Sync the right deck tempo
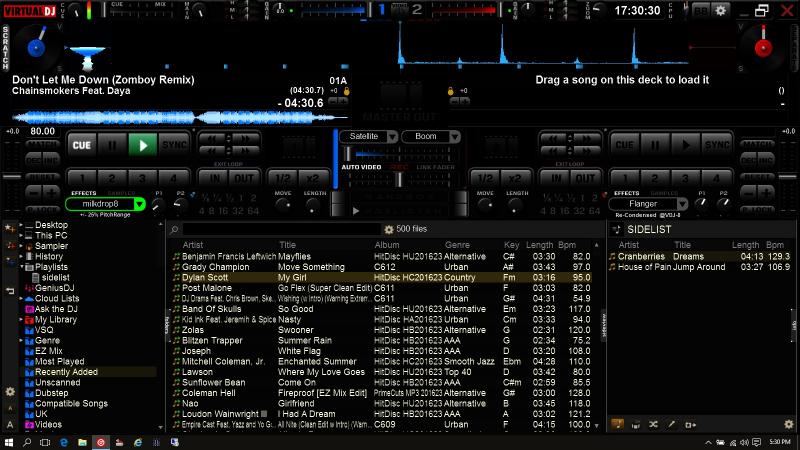Screen dimensions: 800x450 click(717, 145)
